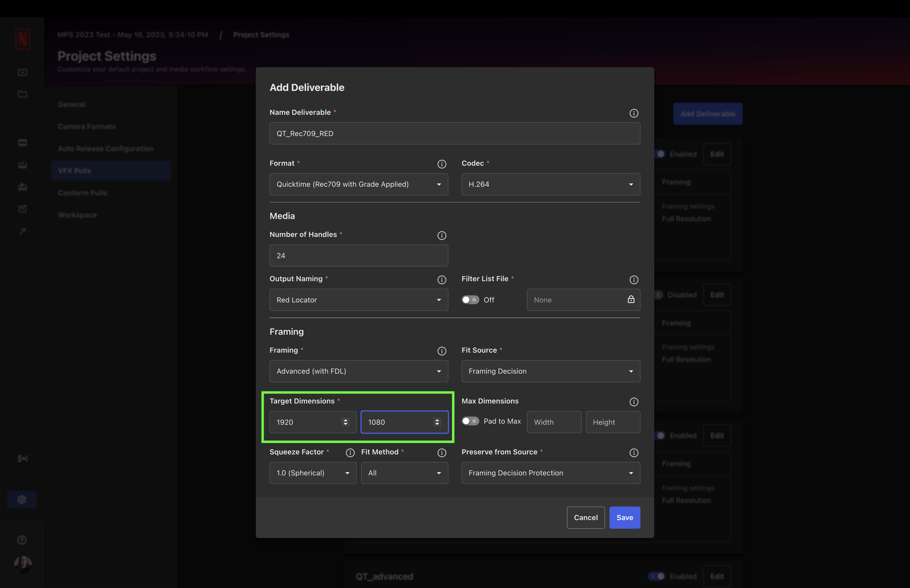The width and height of the screenshot is (910, 588).
Task: Select Camera Formats menu item
Action: click(x=87, y=126)
